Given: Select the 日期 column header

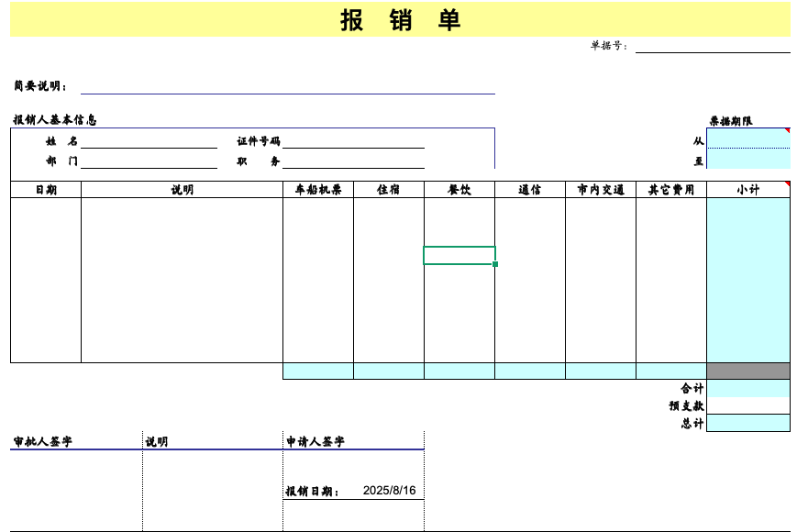Looking at the screenshot, I should pyautogui.click(x=46, y=190).
